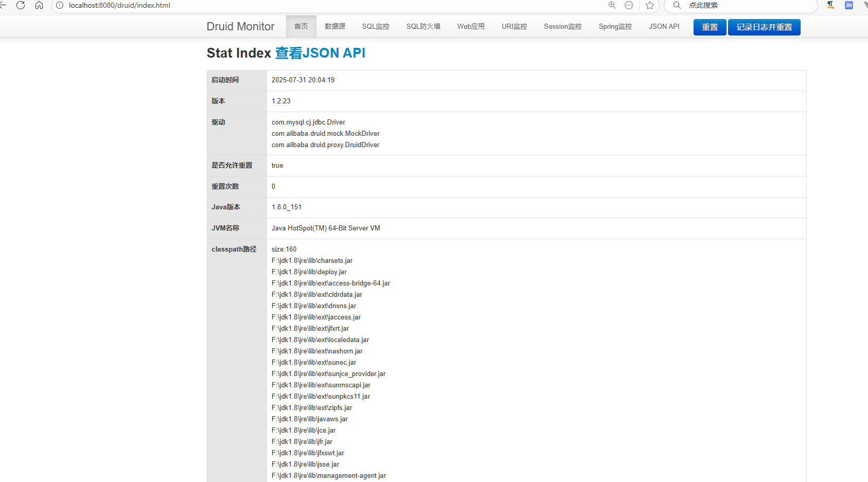Image resolution: width=868 pixels, height=482 pixels.
Task: Open the JSON API tab
Action: pyautogui.click(x=664, y=26)
